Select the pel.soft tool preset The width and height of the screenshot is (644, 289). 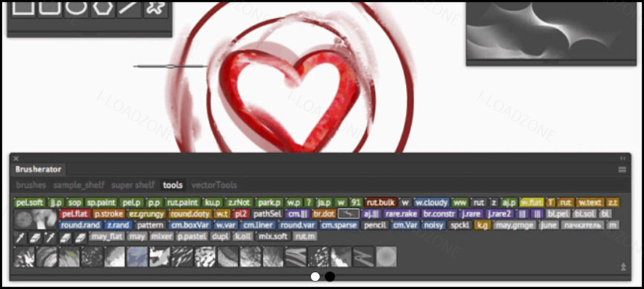(x=29, y=202)
